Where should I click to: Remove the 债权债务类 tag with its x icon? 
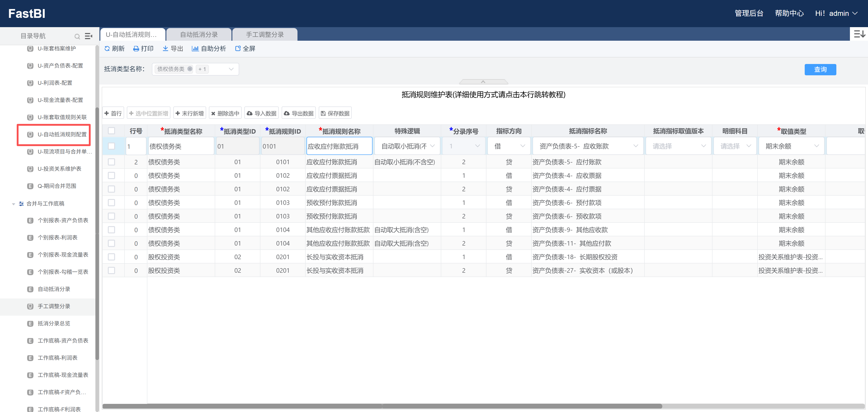[190, 69]
